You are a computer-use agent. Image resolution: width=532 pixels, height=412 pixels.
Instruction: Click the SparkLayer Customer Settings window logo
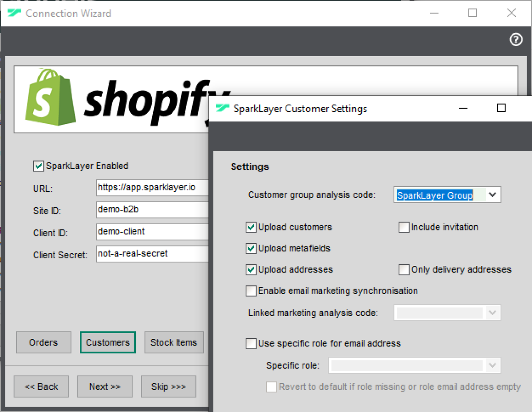pyautogui.click(x=222, y=108)
